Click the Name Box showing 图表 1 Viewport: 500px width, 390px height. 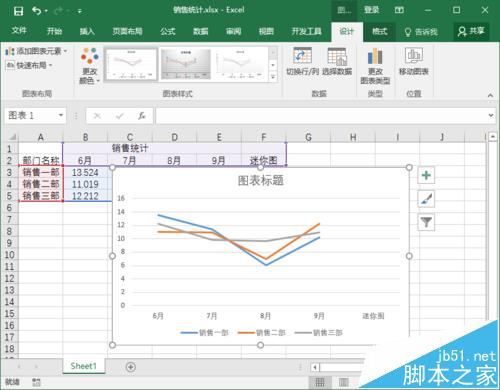coord(31,115)
